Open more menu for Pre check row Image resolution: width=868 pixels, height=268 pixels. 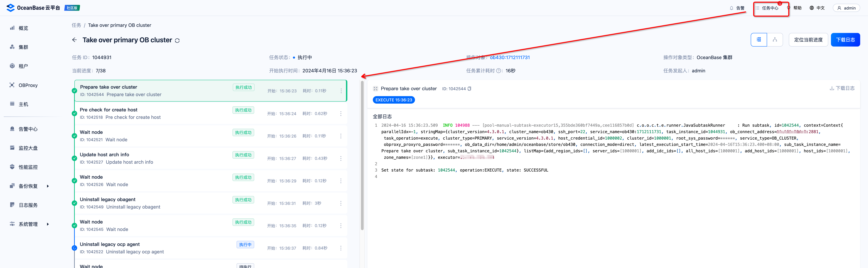click(341, 114)
